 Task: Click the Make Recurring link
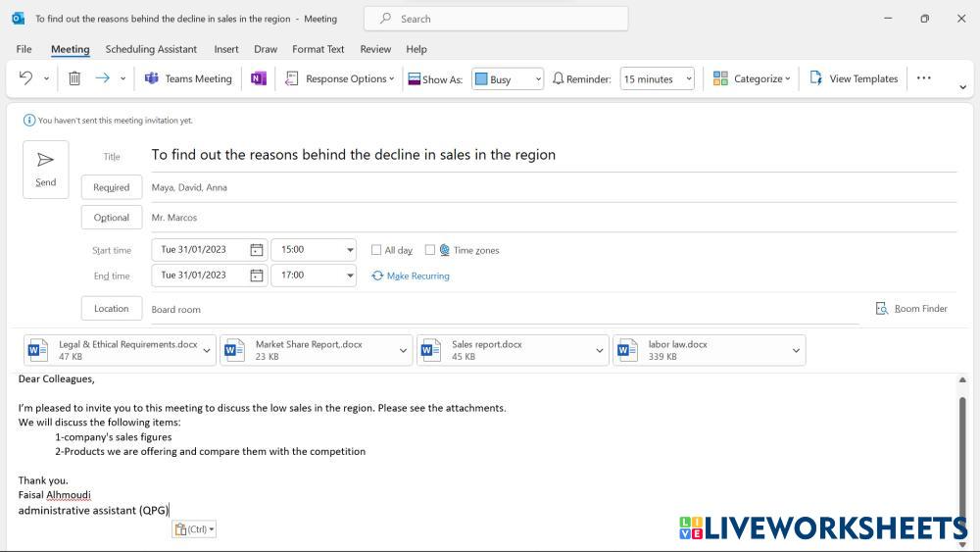tap(411, 276)
